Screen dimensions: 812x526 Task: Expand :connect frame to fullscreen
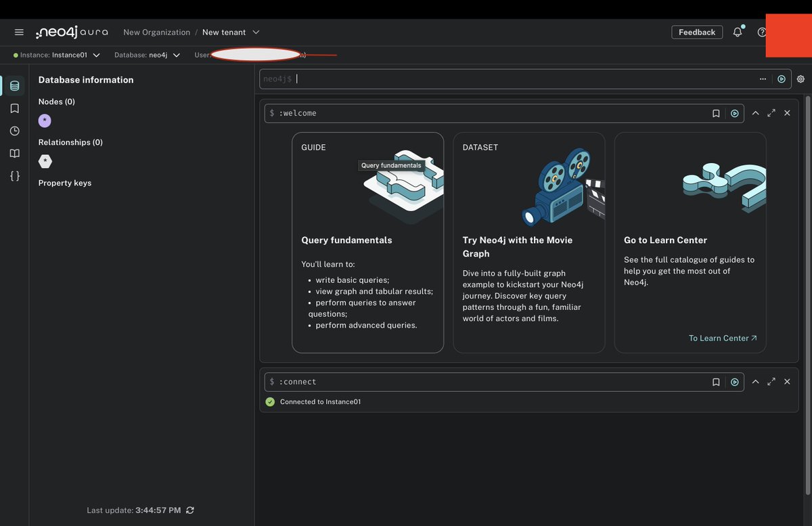tap(771, 382)
